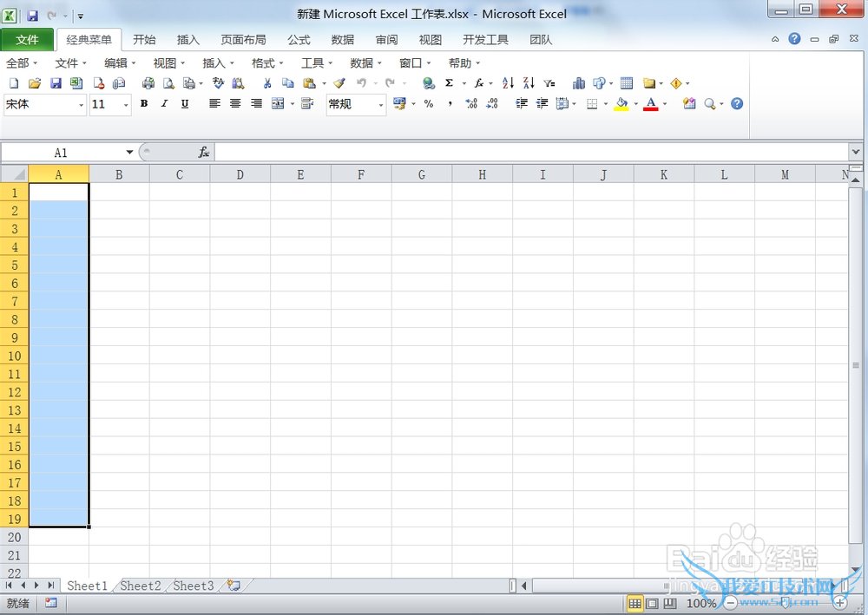The height and width of the screenshot is (615, 868).
Task: Click the Open file folder icon
Action: (x=35, y=83)
